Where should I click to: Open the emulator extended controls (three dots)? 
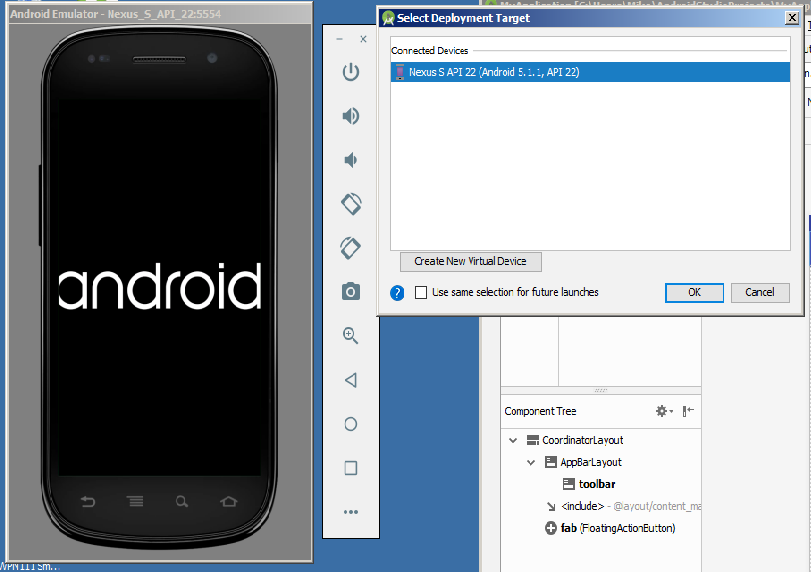coord(351,512)
